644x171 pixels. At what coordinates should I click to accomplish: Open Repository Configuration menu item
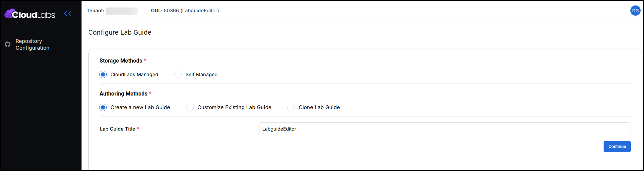pyautogui.click(x=33, y=45)
